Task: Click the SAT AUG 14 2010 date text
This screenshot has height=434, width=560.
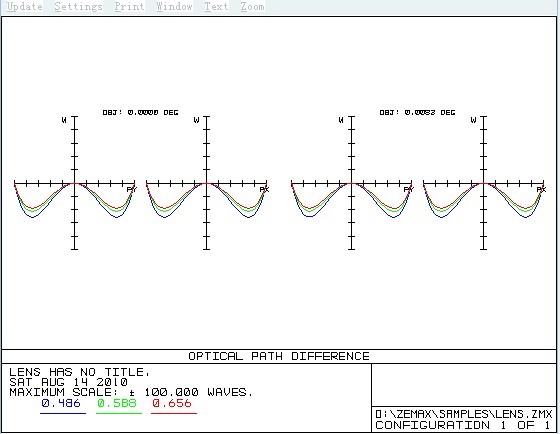Action: (x=69, y=383)
